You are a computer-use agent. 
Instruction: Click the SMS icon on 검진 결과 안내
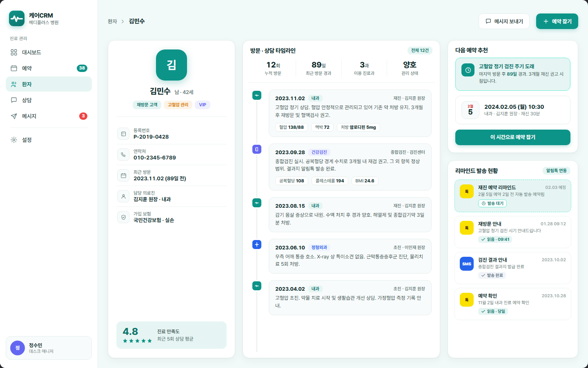point(467,264)
